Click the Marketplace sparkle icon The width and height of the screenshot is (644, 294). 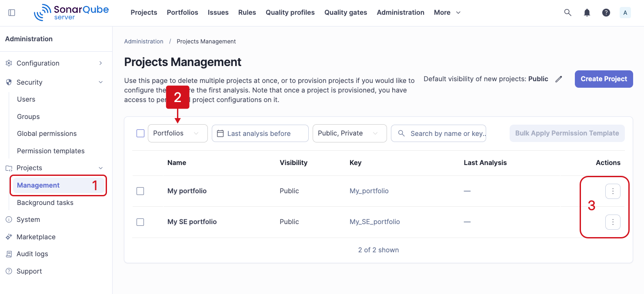pyautogui.click(x=9, y=237)
